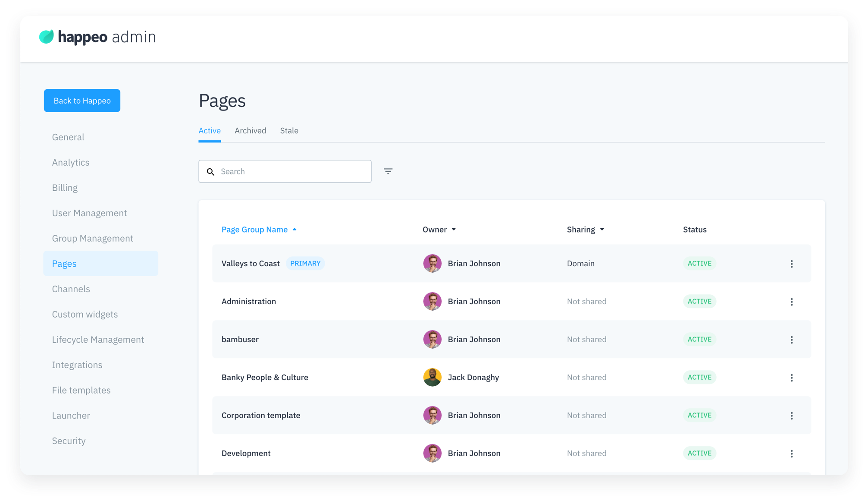Click Brian Johnson's avatar in Valleys to Coast row
The image size is (868, 501).
pyautogui.click(x=432, y=263)
